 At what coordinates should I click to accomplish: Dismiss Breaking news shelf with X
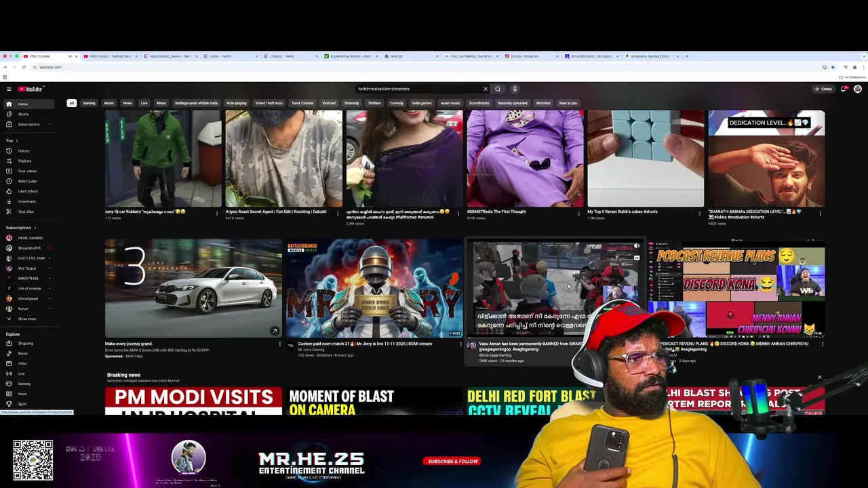819,377
